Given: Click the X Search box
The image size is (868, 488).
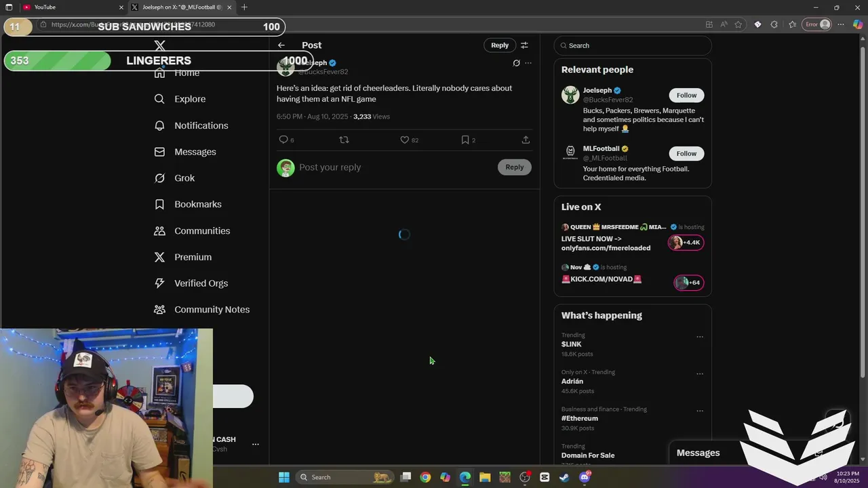Looking at the screenshot, I should (633, 45).
